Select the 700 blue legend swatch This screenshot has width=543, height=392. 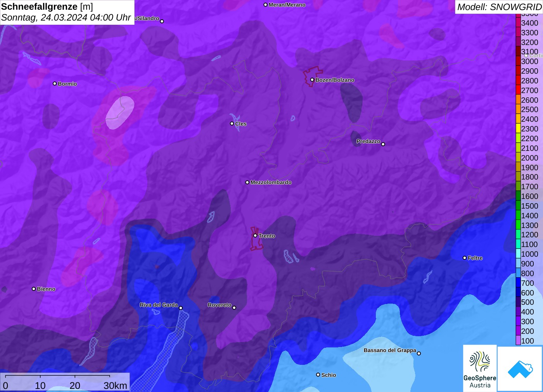(518, 283)
